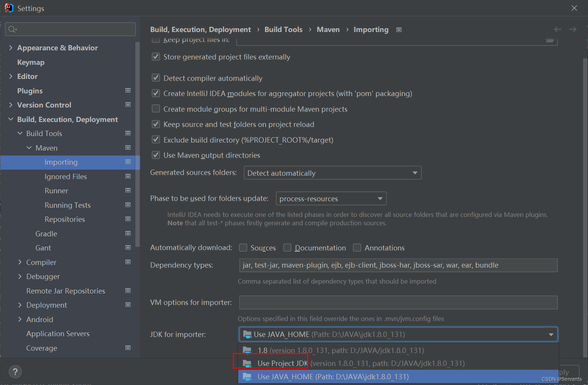Click the project-level icon beside Runner

(128, 190)
